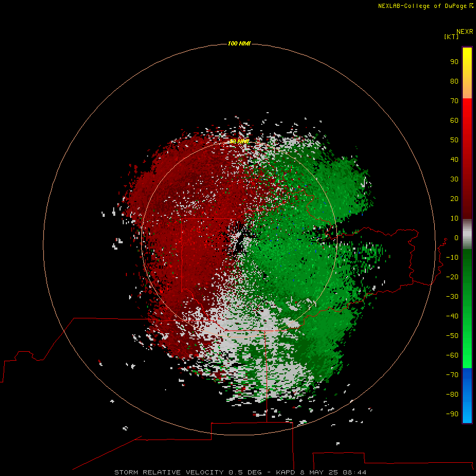
Task: Click the 60 knot scale label
Action: [x=454, y=121]
